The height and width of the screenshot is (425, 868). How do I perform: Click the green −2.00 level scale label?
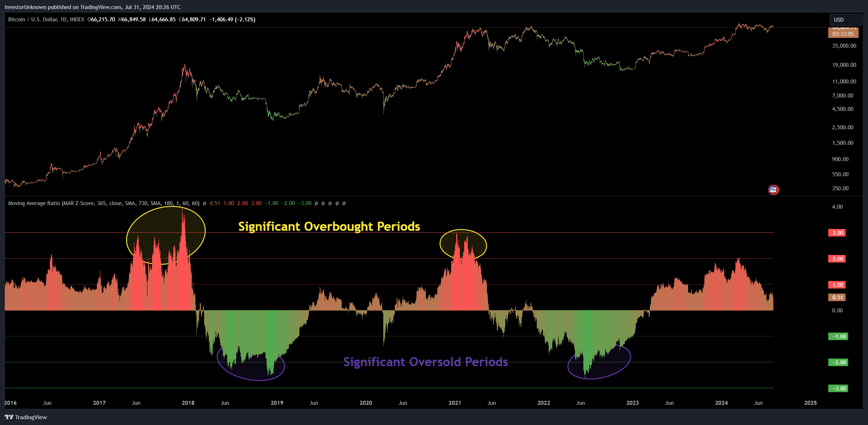[838, 363]
